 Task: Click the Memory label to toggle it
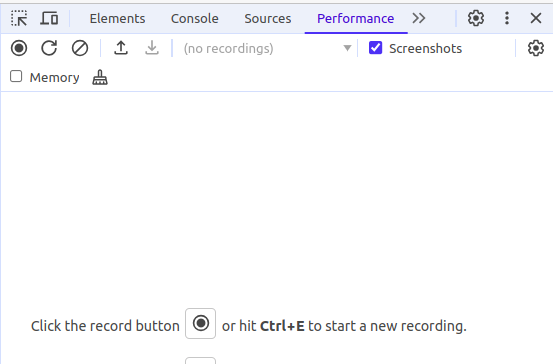(54, 78)
